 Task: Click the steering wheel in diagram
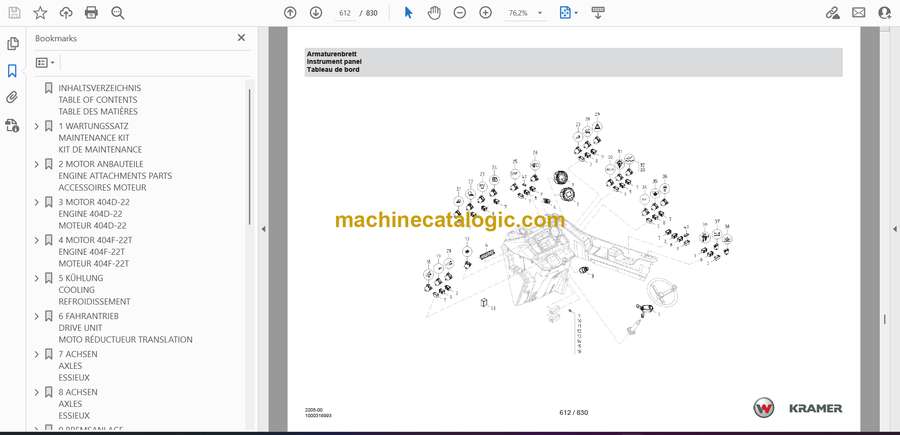click(662, 292)
